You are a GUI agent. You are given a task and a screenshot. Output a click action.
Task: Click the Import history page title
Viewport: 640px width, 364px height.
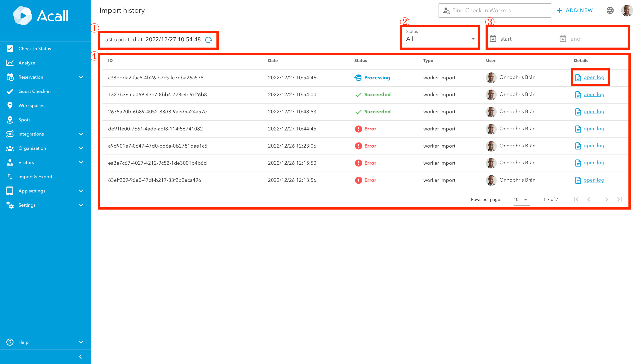[122, 10]
